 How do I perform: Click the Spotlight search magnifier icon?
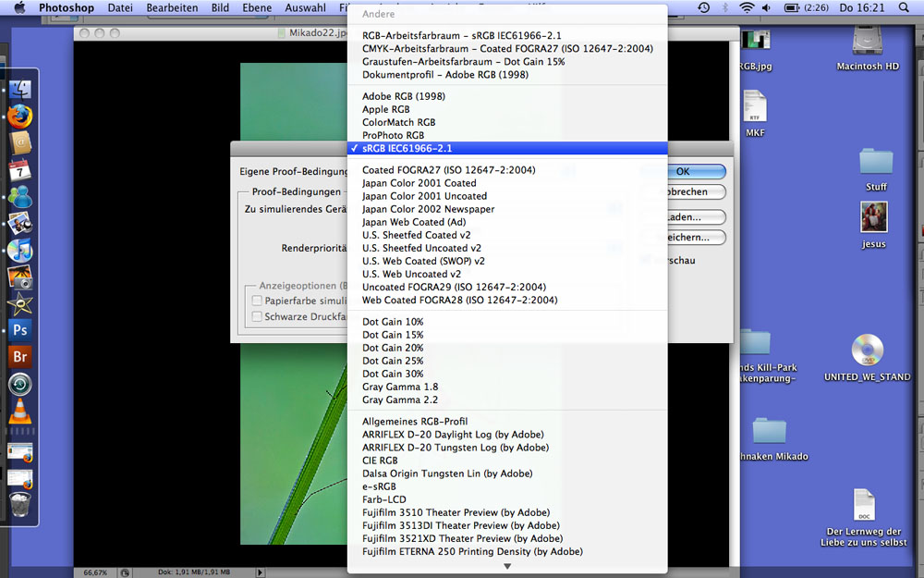point(905,8)
